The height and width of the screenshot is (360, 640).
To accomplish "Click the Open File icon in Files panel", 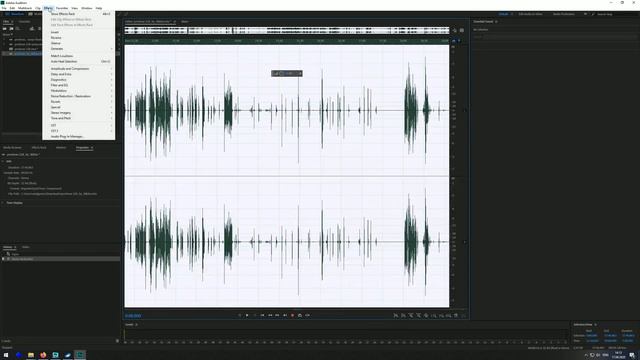I will point(4,29).
